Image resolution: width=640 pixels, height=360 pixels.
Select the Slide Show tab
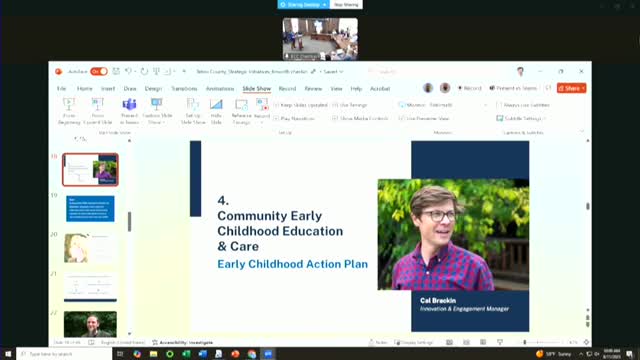click(x=256, y=89)
